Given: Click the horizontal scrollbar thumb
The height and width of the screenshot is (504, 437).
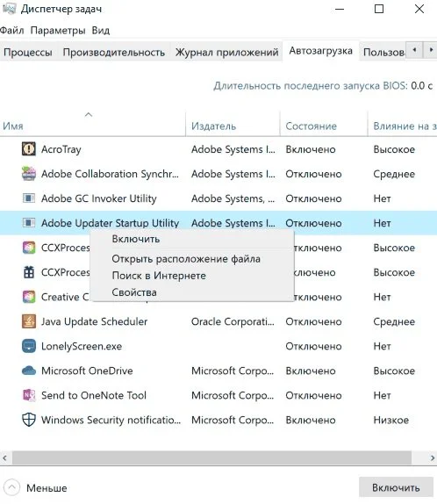Looking at the screenshot, I should (212, 457).
